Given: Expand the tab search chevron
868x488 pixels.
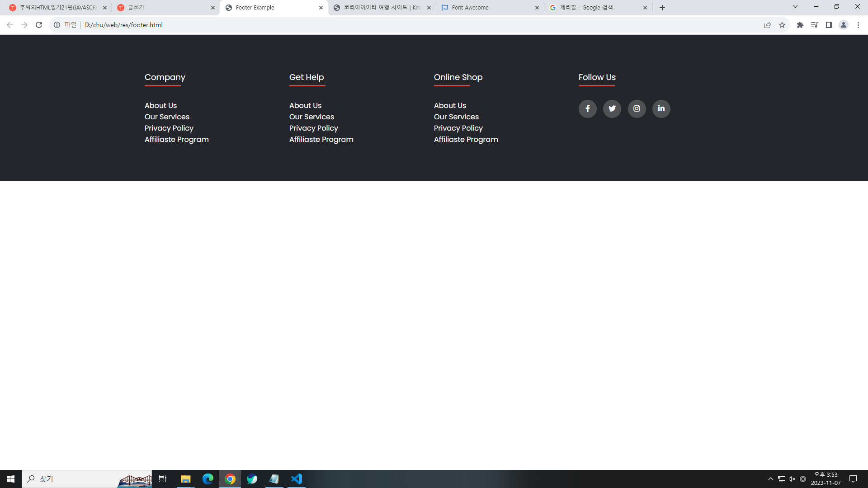Looking at the screenshot, I should point(795,7).
